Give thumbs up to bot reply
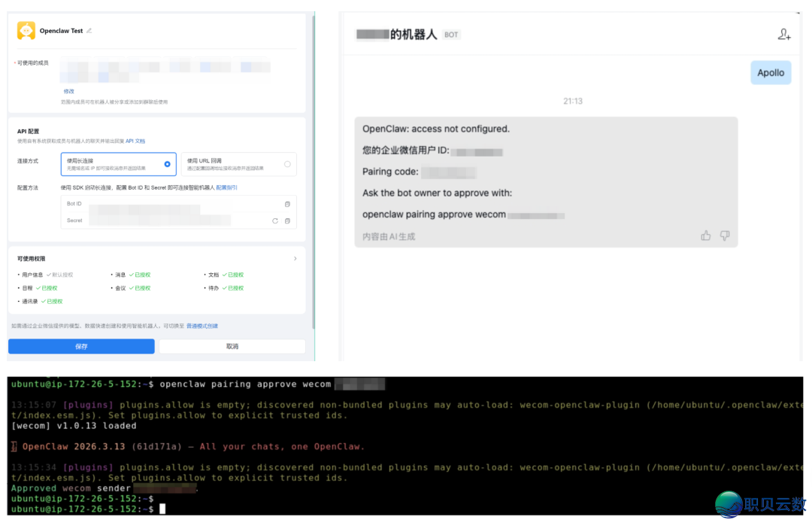The image size is (812, 523). [705, 236]
